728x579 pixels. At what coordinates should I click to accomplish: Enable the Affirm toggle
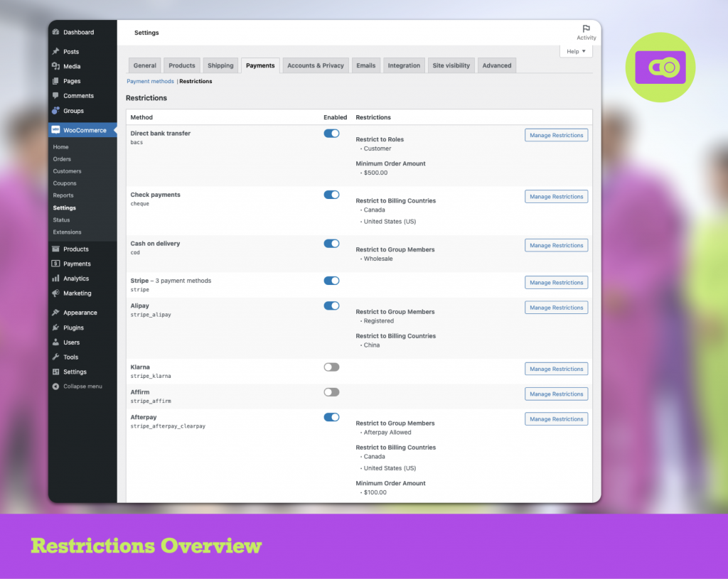pos(331,392)
